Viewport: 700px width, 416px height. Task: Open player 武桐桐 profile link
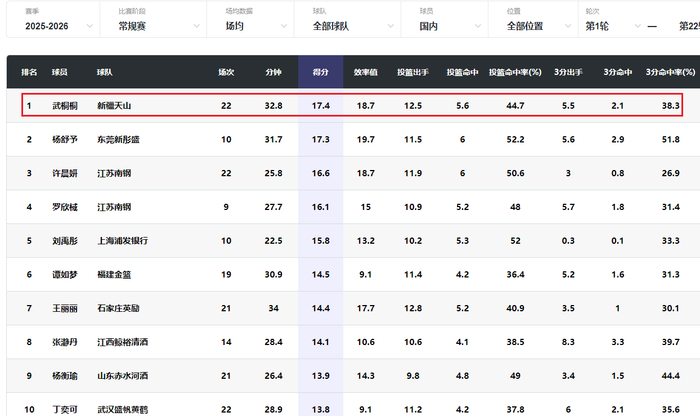pos(65,105)
